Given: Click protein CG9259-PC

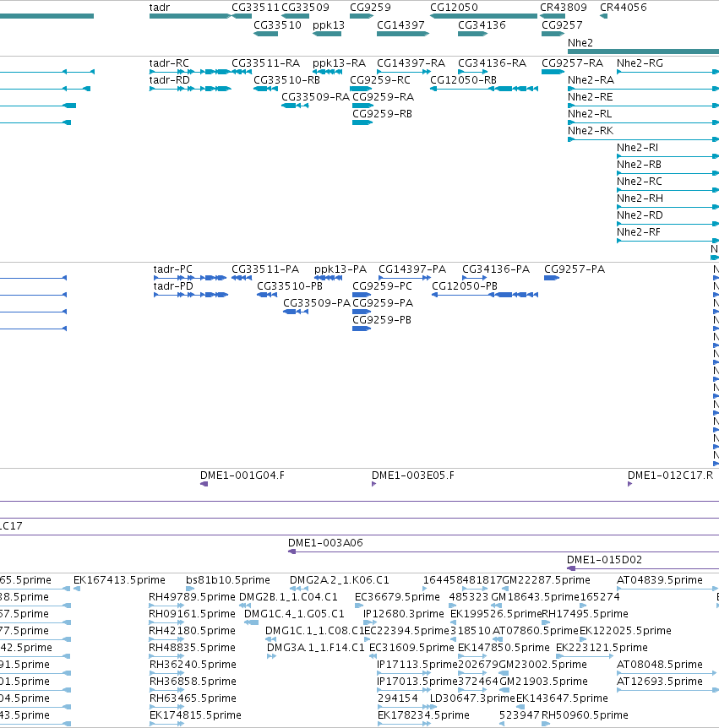Looking at the screenshot, I should click(382, 286).
